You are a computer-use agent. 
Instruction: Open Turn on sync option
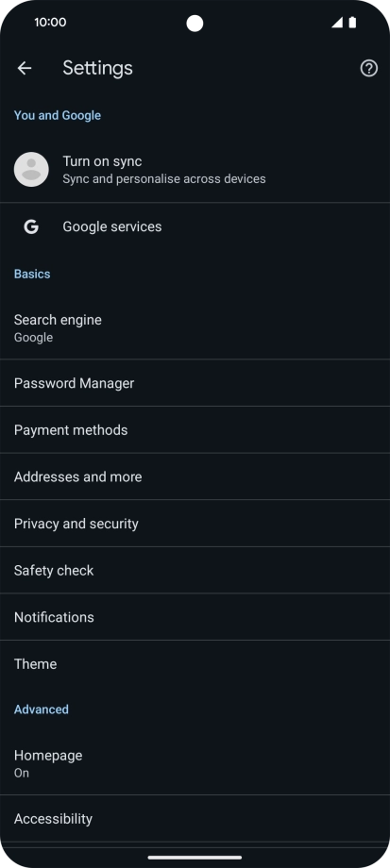coord(195,170)
